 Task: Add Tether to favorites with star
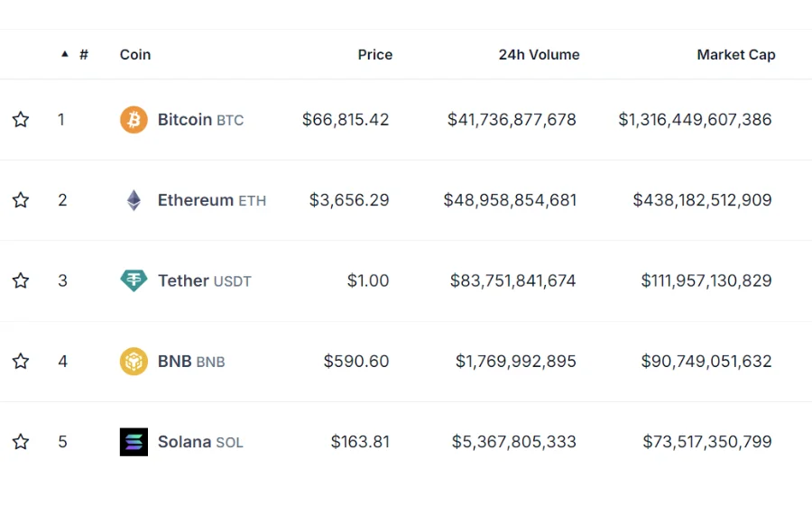click(x=21, y=280)
